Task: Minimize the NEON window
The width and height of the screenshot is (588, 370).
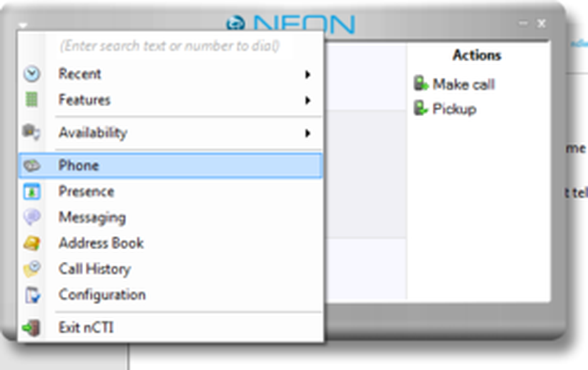Action: point(523,23)
